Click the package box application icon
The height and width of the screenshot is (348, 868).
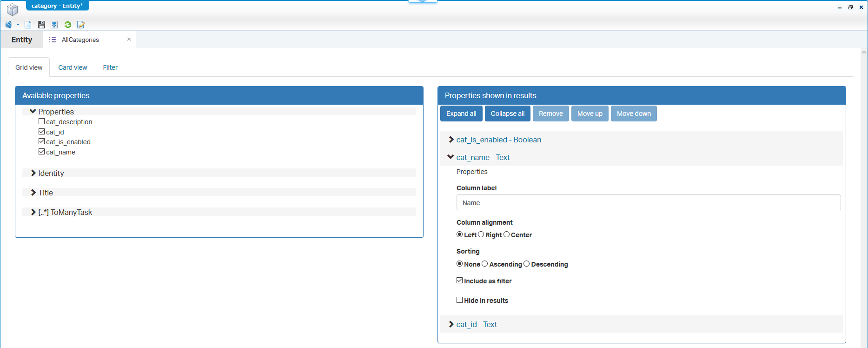pos(12,9)
